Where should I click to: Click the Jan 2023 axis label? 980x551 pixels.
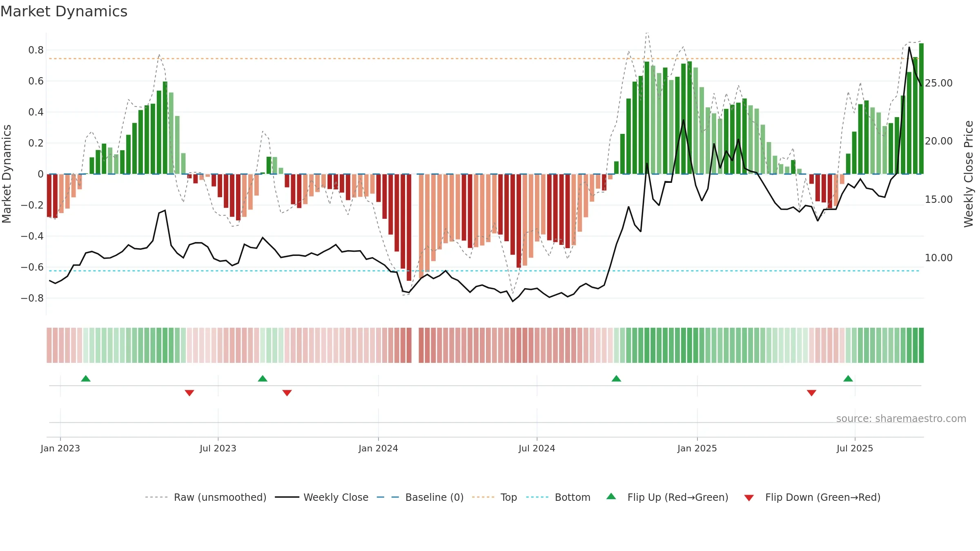[60, 448]
